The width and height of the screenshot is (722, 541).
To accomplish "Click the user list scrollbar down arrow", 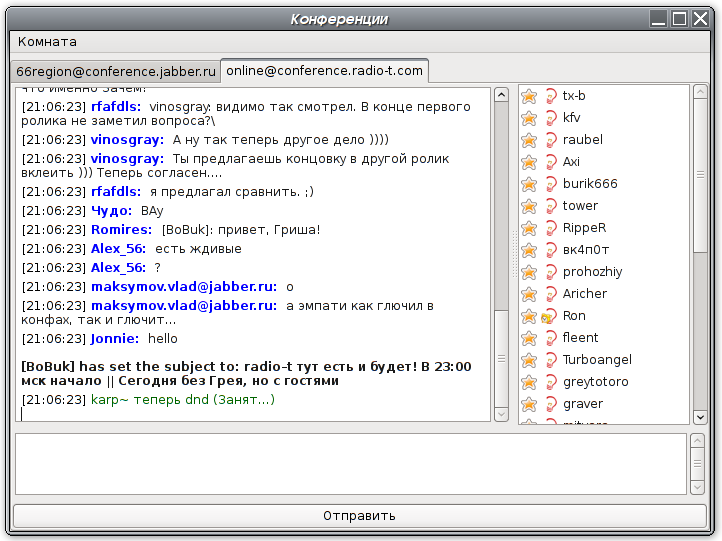I will point(700,416).
